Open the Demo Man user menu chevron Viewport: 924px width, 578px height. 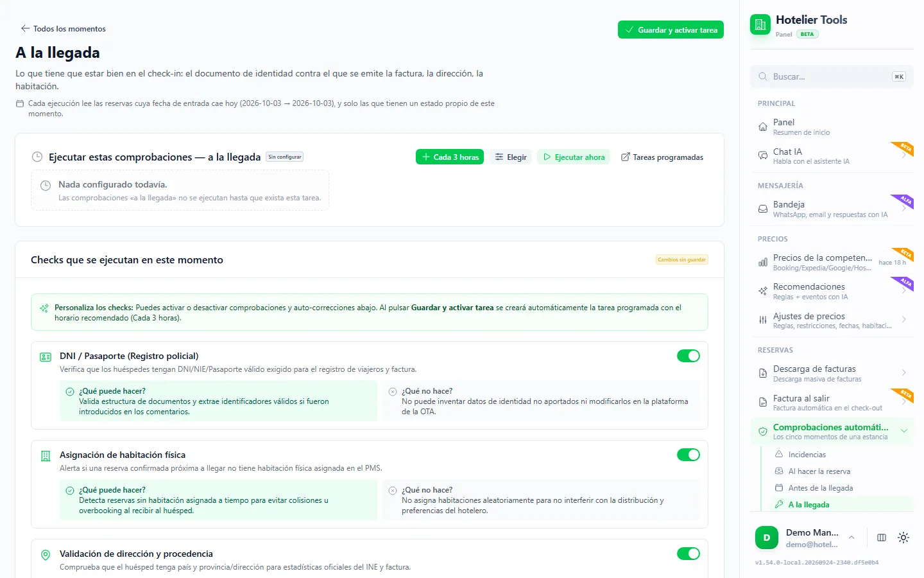851,538
